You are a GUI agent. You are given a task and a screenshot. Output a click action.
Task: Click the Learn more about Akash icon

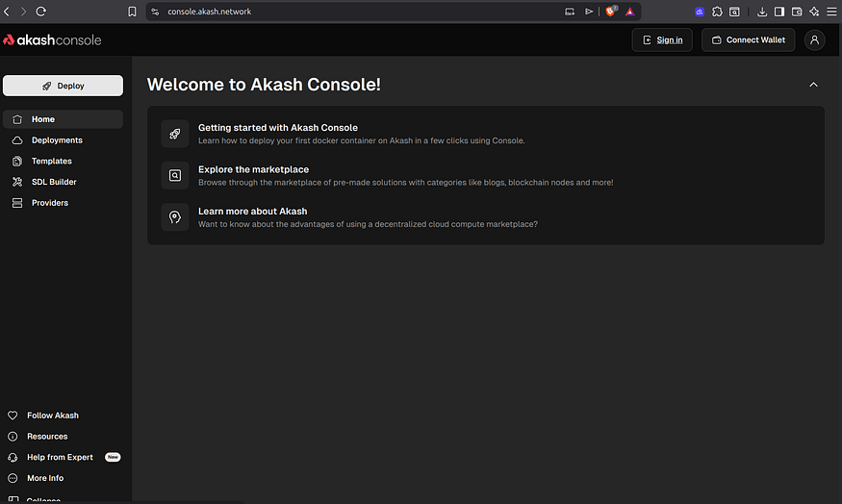click(175, 217)
